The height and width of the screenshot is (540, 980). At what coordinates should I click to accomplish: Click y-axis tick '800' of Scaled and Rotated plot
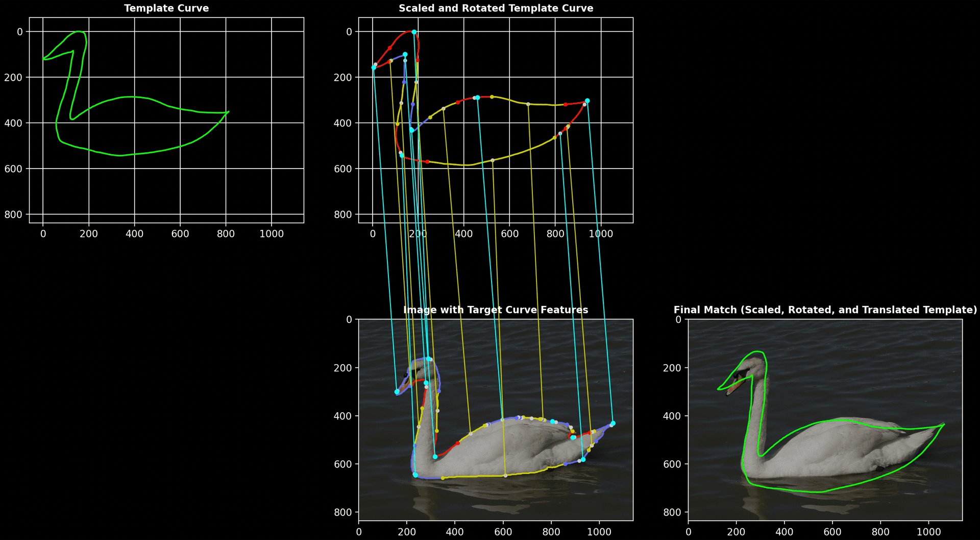(342, 215)
